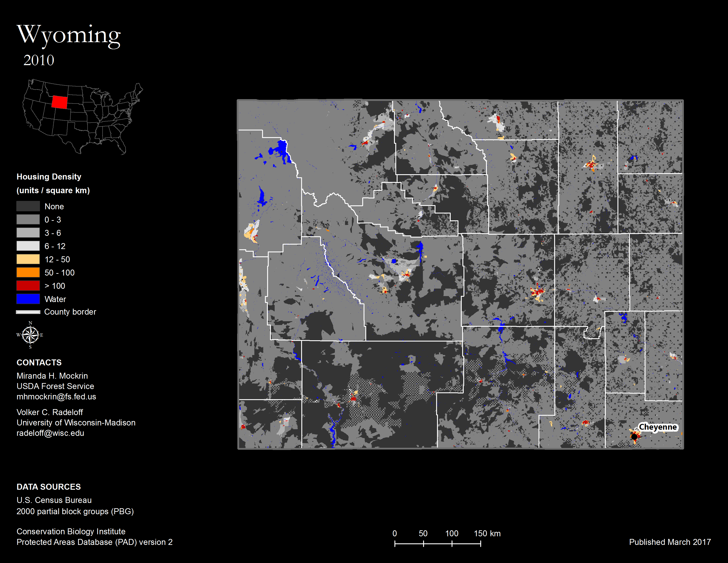Viewport: 728px width, 563px height.
Task: Click 'USDA Forest Service' text
Action: click(x=55, y=386)
